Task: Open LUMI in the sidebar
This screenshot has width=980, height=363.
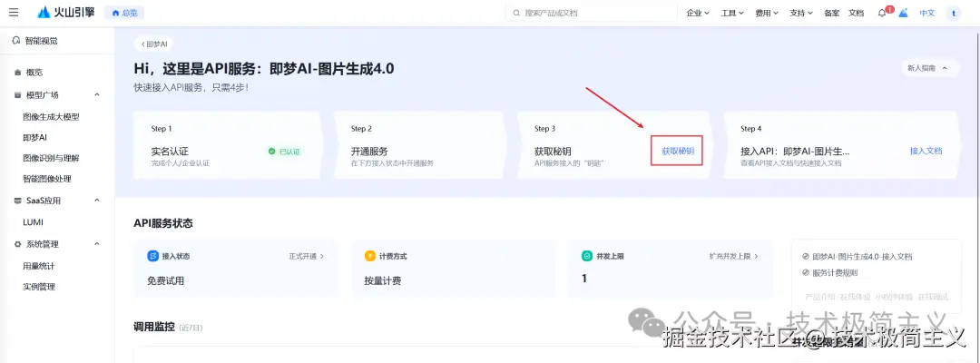Action: pos(34,221)
